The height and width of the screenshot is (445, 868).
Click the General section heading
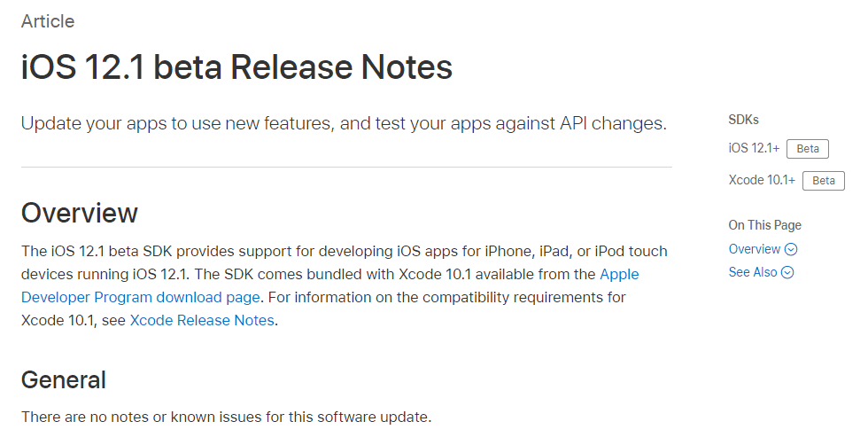pos(64,380)
